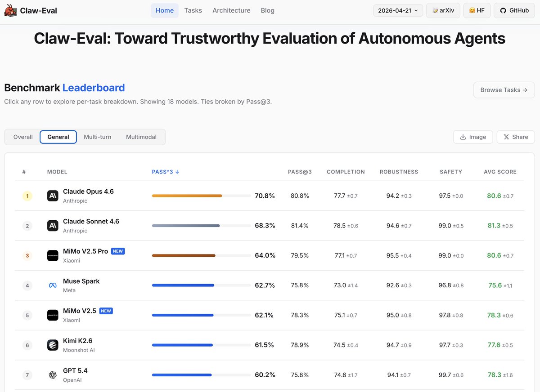
Task: Click the Moonshot AI vendor label
Action: click(x=79, y=350)
